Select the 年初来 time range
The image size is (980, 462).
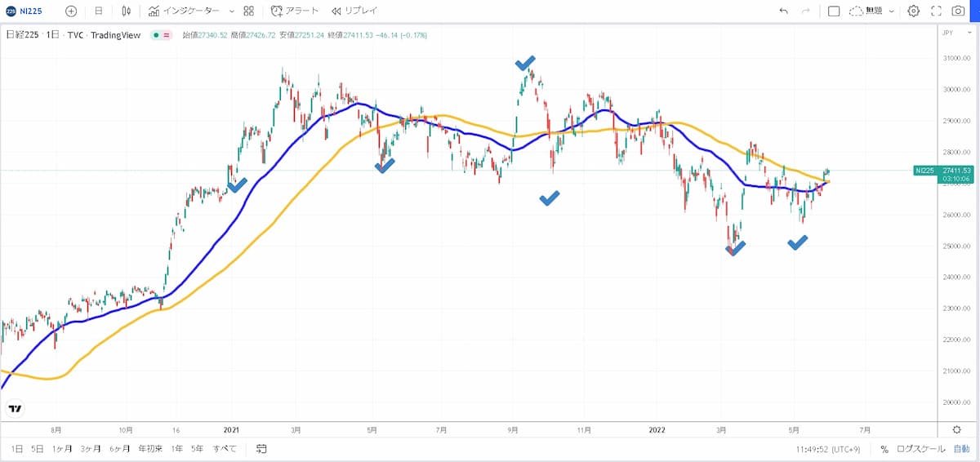(x=149, y=449)
